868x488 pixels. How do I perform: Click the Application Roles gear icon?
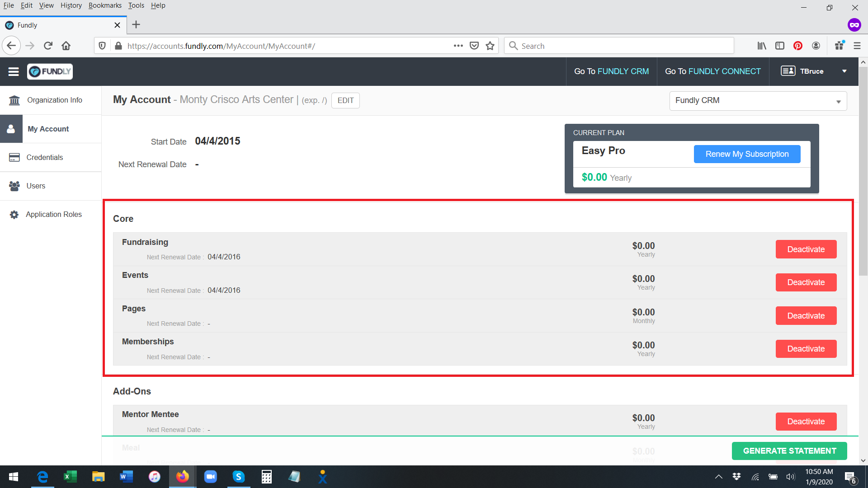[14, 215]
